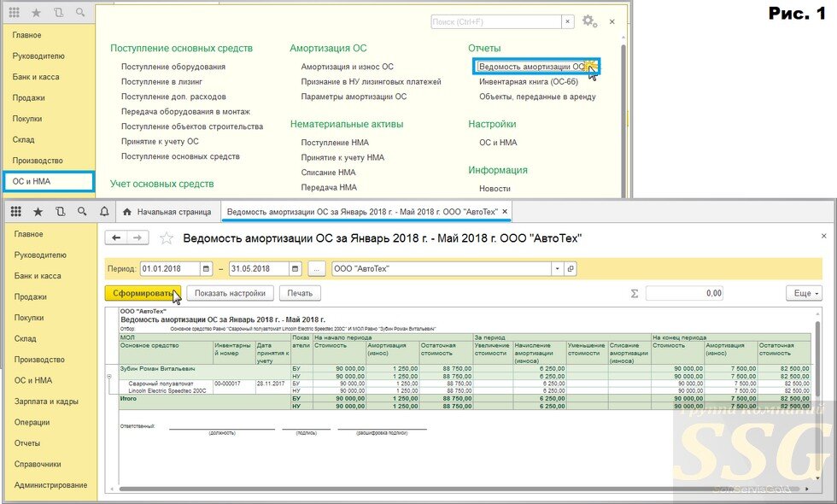
Task: Select Администрирование in lower sidebar
Action: tap(50, 485)
